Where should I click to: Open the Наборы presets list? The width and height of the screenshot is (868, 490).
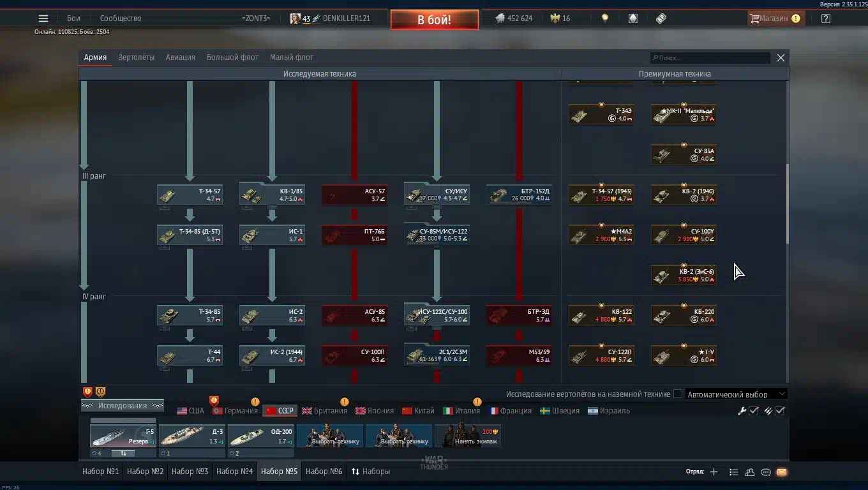tap(370, 471)
